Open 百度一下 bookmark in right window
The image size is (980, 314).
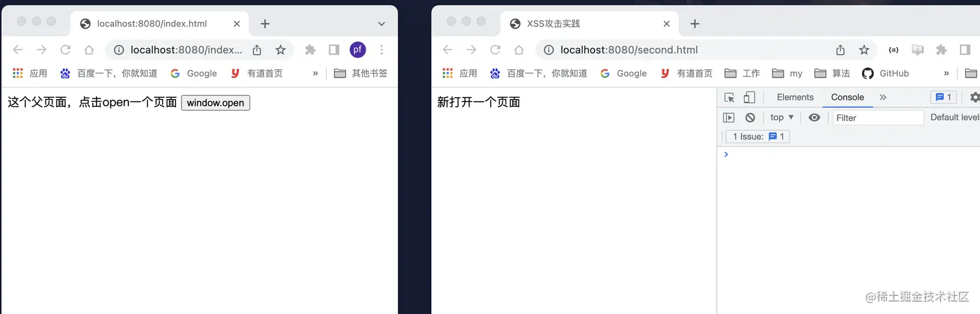click(x=539, y=73)
